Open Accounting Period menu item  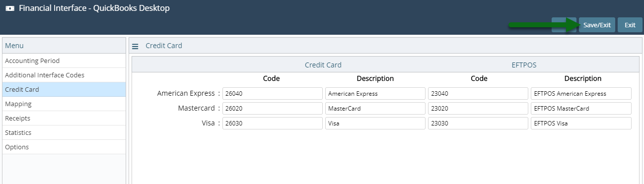point(64,61)
